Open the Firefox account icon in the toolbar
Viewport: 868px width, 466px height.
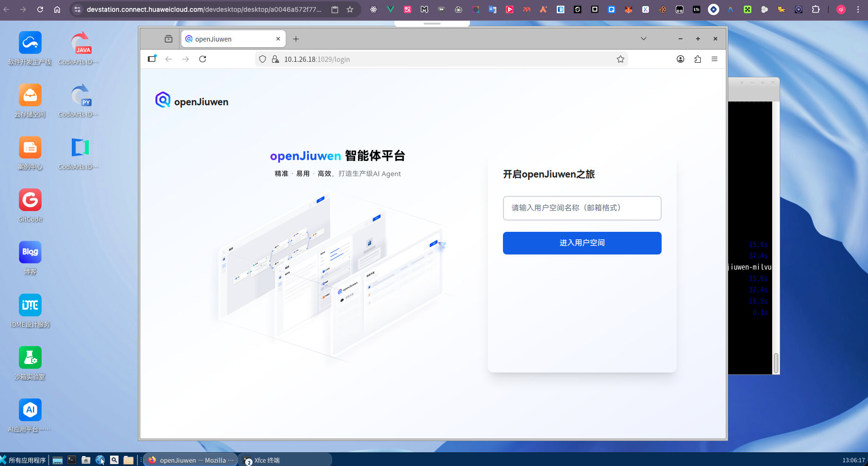tap(681, 59)
